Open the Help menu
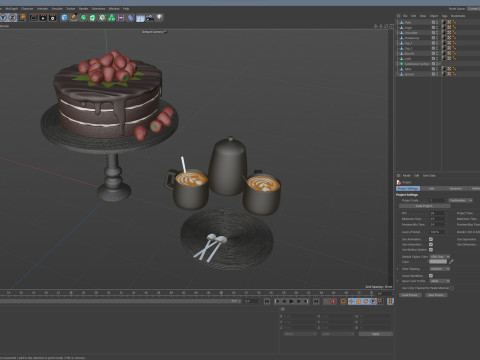This screenshot has width=480, height=360. click(x=126, y=8)
